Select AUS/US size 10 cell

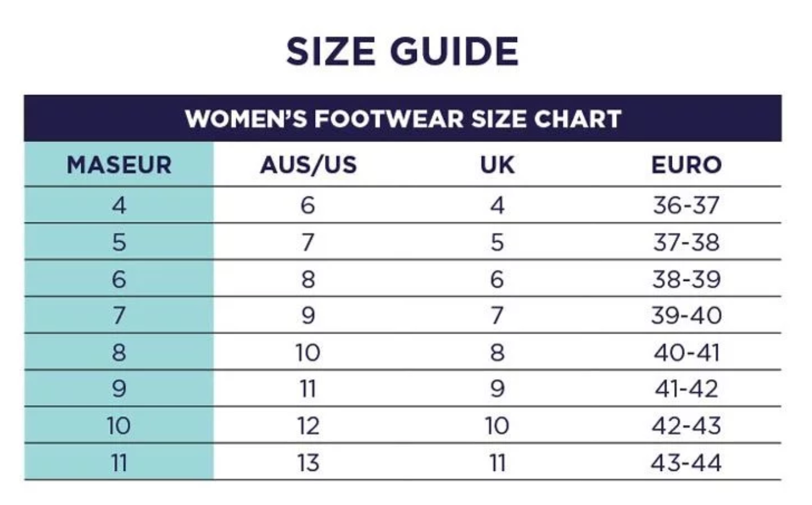308,353
